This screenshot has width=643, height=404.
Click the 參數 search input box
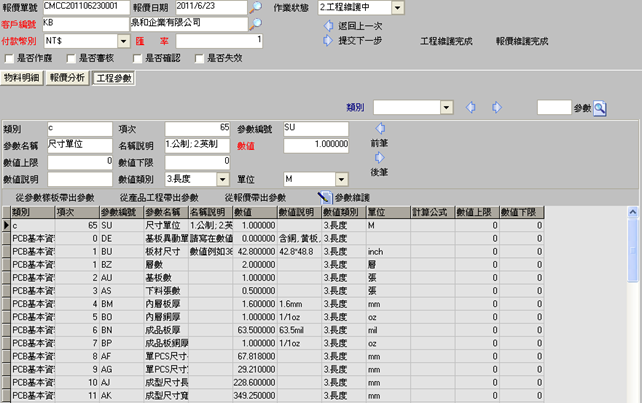[x=554, y=107]
